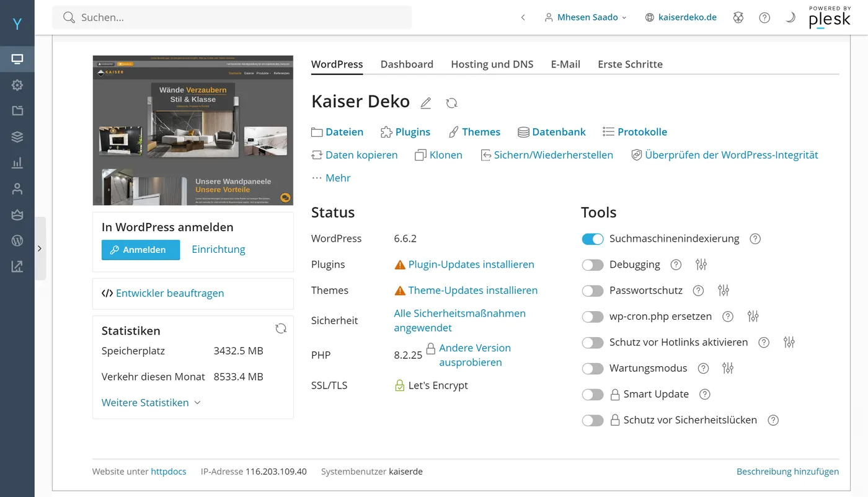Open help for Suchmaschinenindexierung
Screen dimensions: 868x497
point(755,239)
